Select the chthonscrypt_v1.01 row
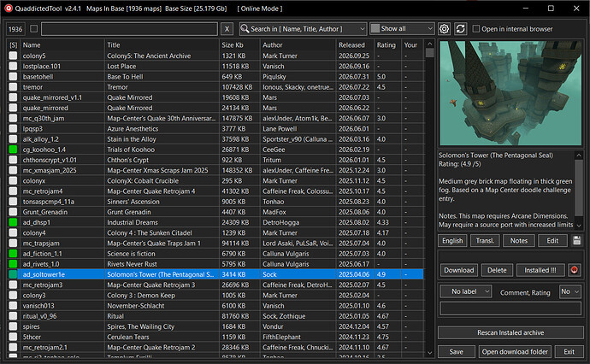This screenshot has height=364, width=590. [x=215, y=160]
